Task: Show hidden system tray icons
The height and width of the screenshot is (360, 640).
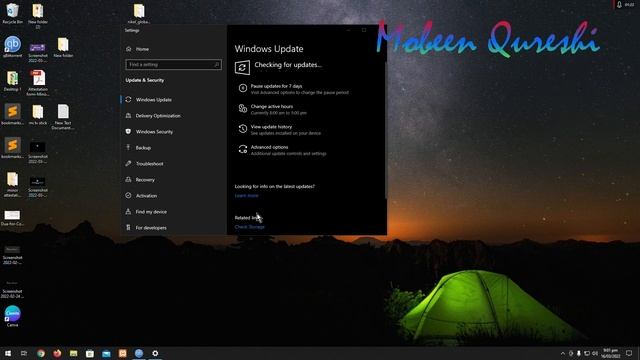Action: coord(563,353)
